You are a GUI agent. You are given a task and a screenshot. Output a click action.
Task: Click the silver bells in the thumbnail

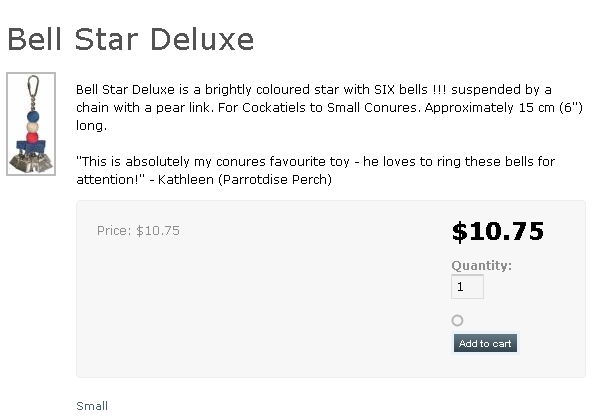(31, 163)
